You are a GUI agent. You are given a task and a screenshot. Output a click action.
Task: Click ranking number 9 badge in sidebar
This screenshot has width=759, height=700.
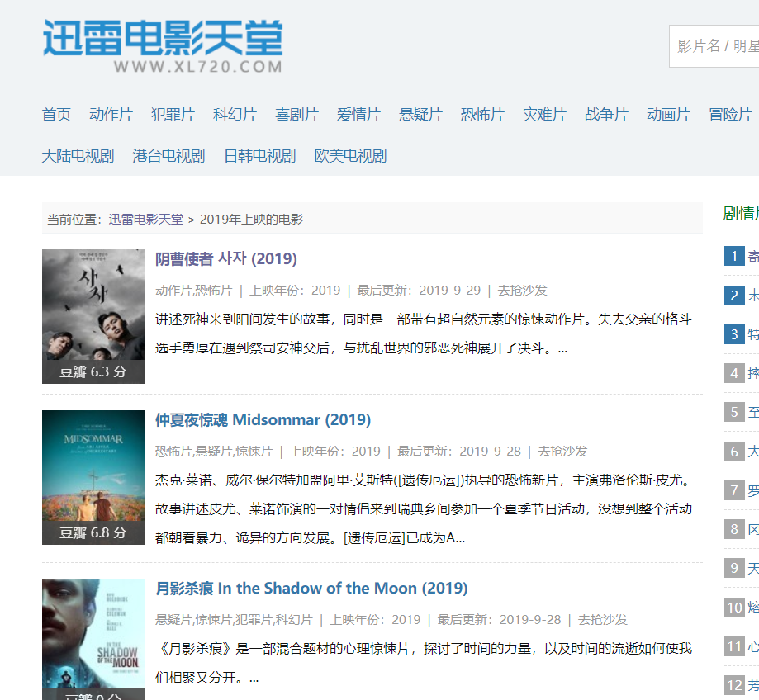point(734,568)
